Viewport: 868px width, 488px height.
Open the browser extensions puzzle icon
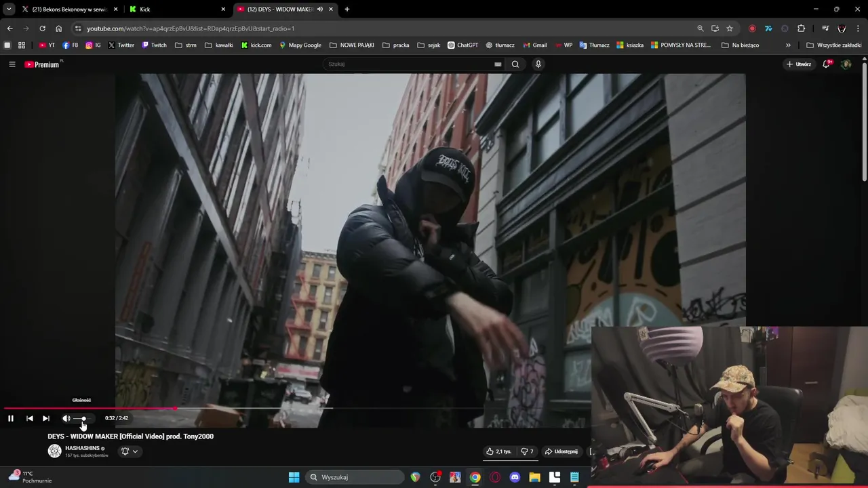coord(802,28)
